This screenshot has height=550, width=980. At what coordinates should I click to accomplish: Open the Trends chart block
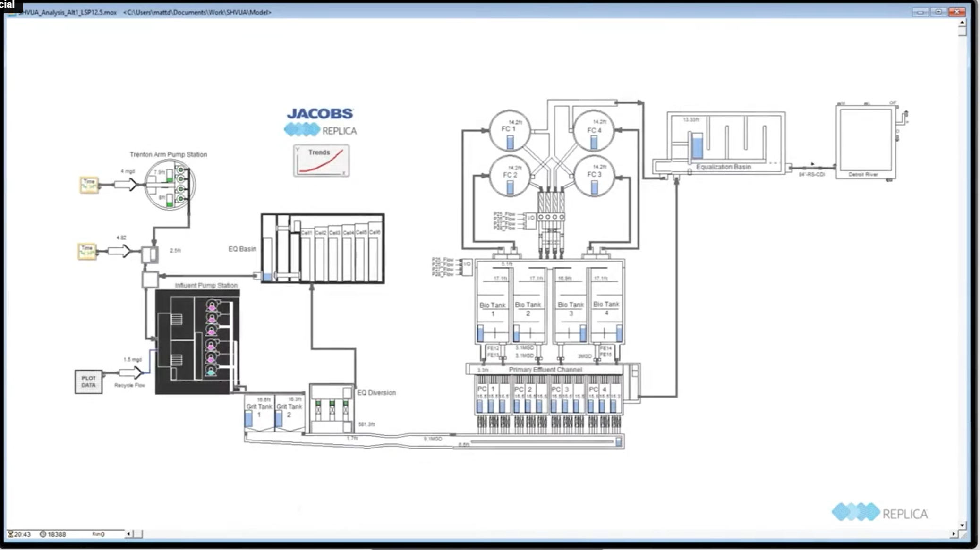click(321, 161)
